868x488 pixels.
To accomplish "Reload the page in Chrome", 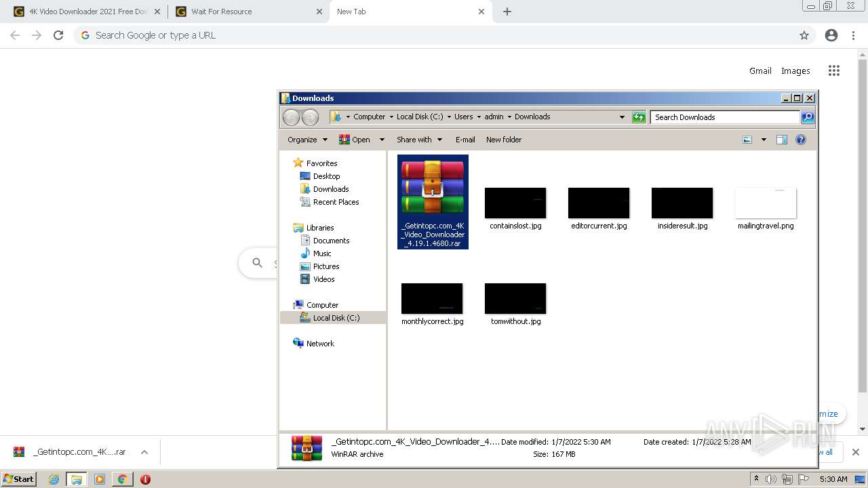I will coord(58,35).
